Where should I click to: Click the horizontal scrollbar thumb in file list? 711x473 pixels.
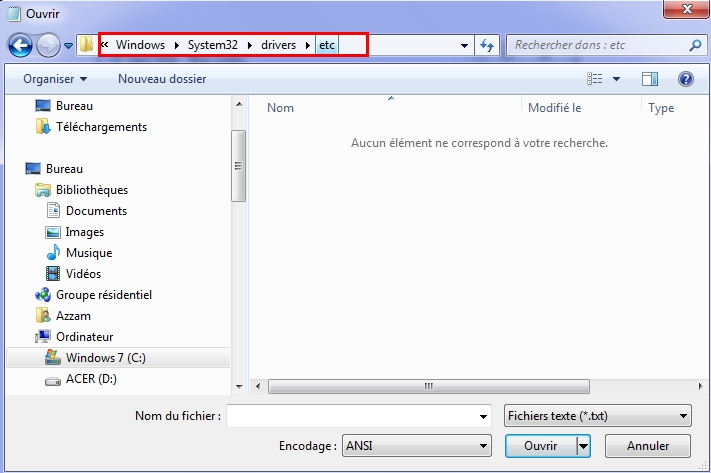pos(429,386)
